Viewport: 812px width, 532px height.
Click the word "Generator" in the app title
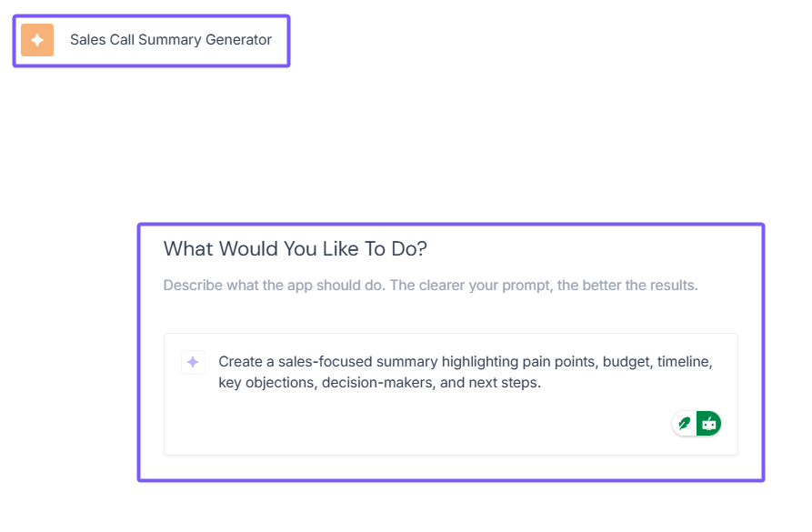tap(238, 40)
